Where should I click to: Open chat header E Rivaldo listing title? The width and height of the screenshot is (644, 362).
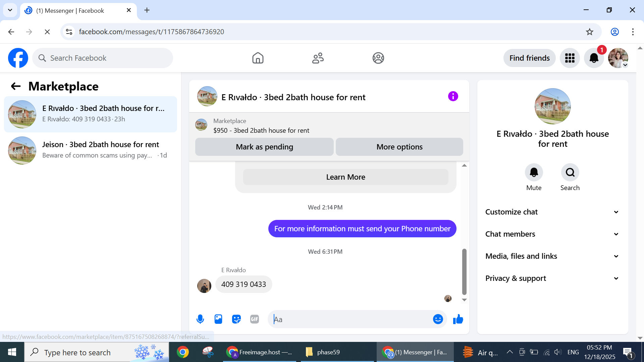293,97
